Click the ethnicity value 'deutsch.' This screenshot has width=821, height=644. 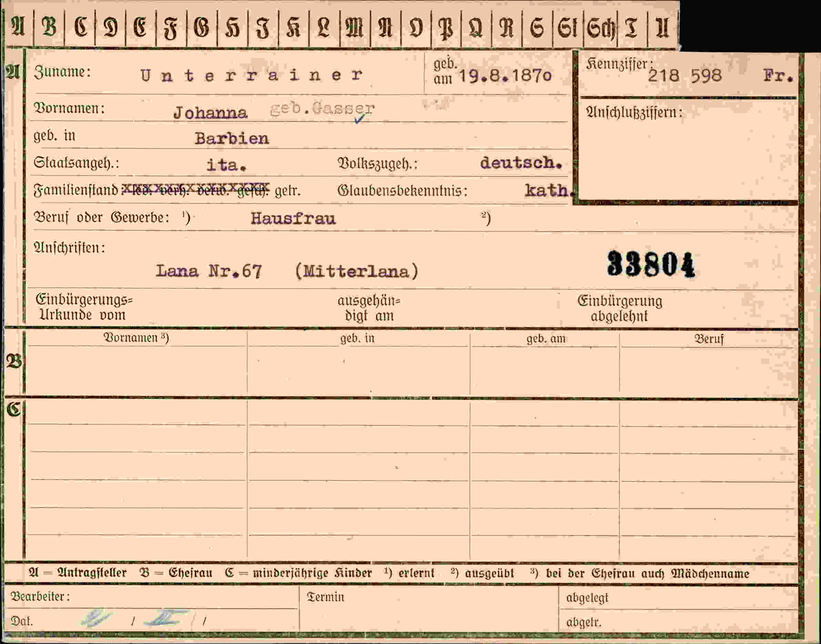[521, 163]
